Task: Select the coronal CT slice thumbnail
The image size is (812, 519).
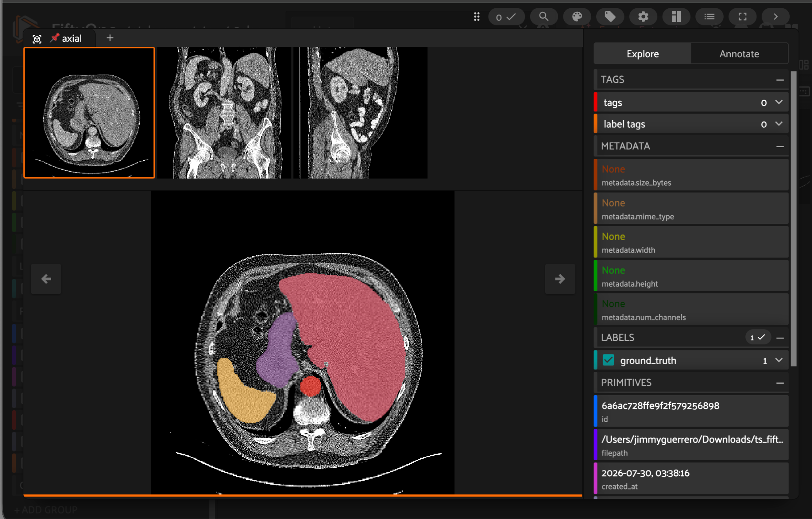Action: tap(224, 113)
